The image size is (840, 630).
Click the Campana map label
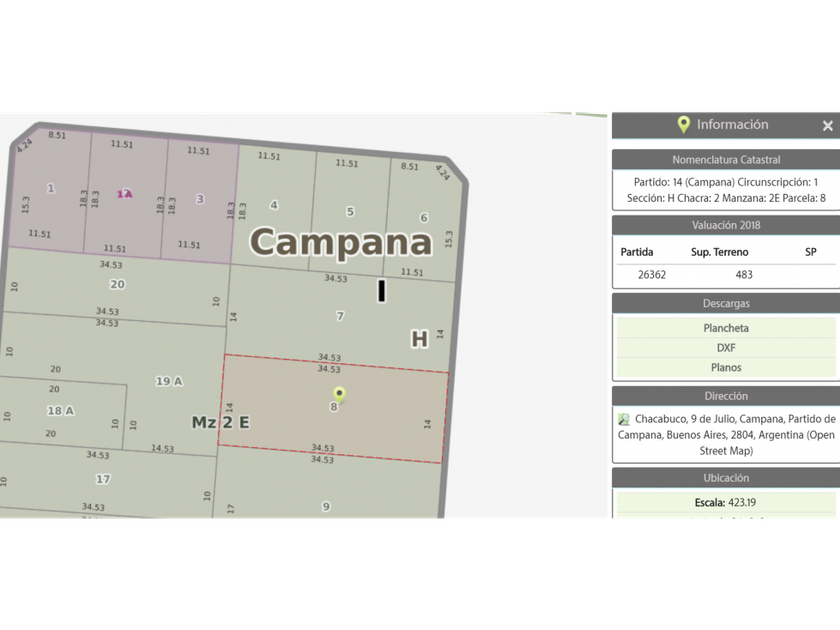pos(341,243)
